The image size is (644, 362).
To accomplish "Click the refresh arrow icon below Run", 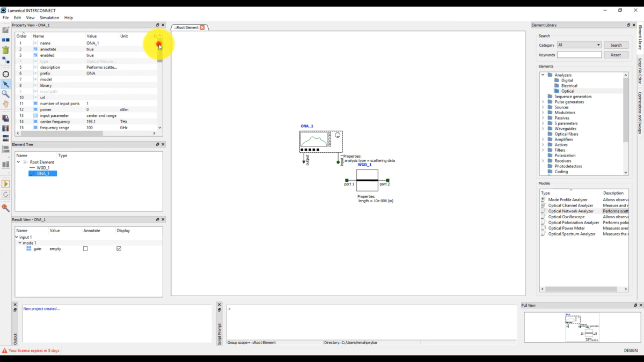I will tap(6, 194).
